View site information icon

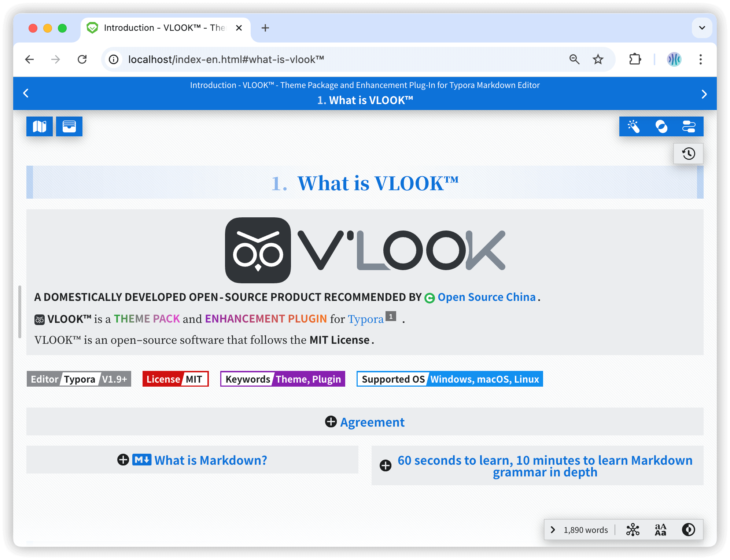pos(114,59)
